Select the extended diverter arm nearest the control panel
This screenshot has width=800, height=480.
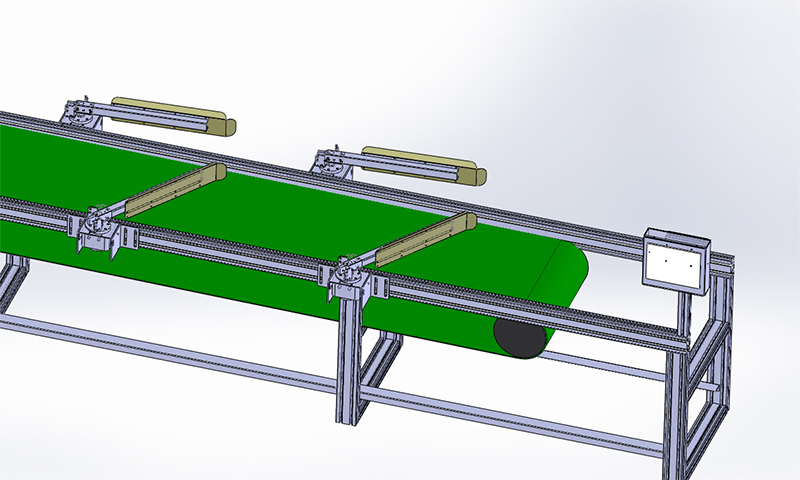point(426,240)
